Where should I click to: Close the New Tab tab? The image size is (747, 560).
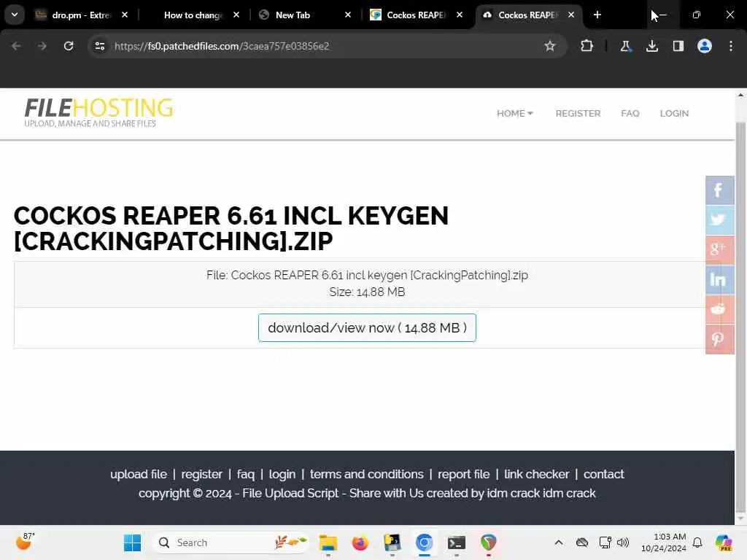coord(348,15)
